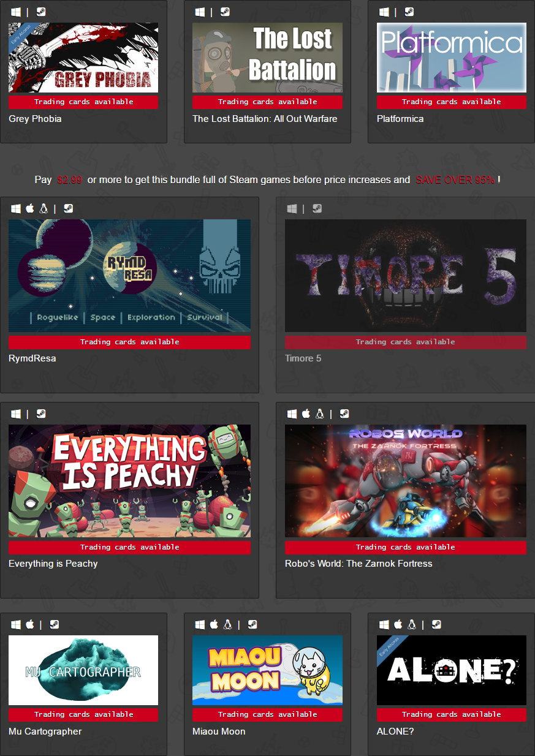Click the Linux penguin icon on Miaou Moon card
The width and height of the screenshot is (535, 756).
coord(227,624)
